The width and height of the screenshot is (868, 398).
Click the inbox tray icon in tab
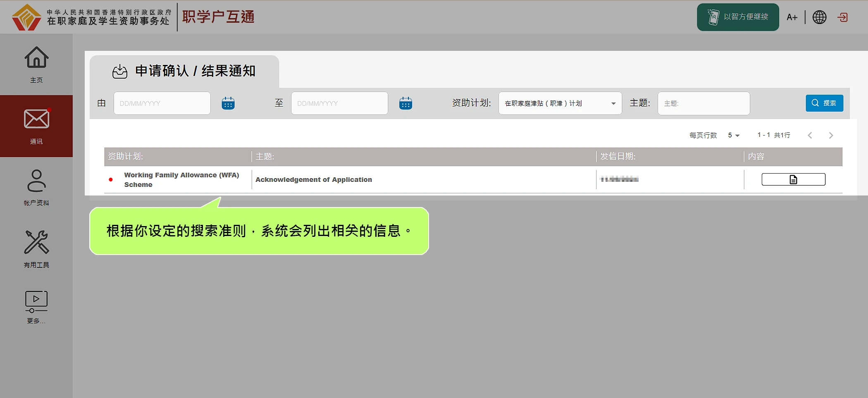pos(120,71)
